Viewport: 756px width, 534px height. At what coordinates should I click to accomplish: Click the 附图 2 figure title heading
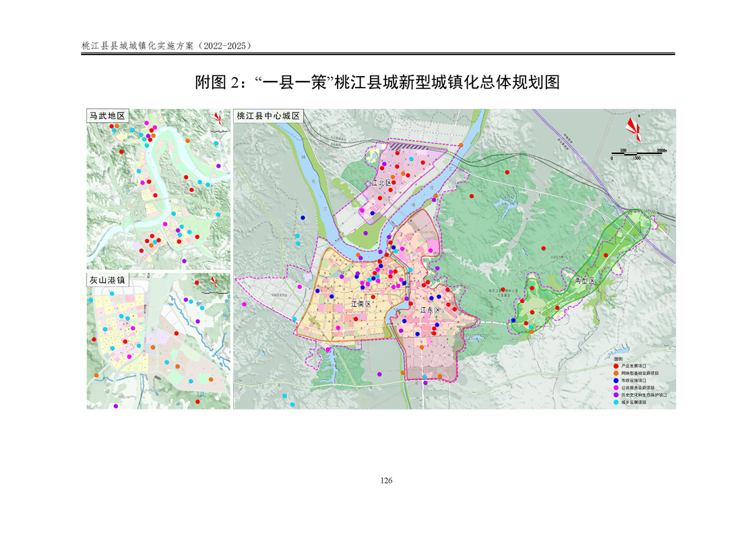[x=377, y=84]
